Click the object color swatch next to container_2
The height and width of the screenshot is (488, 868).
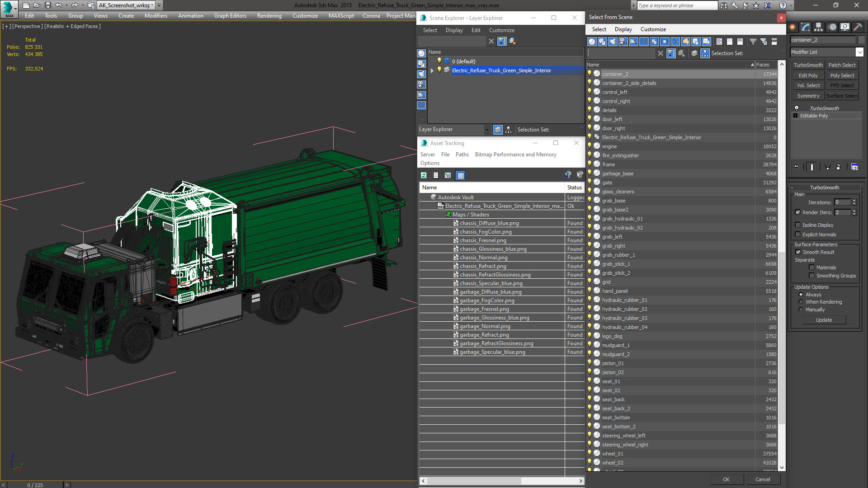pos(861,40)
